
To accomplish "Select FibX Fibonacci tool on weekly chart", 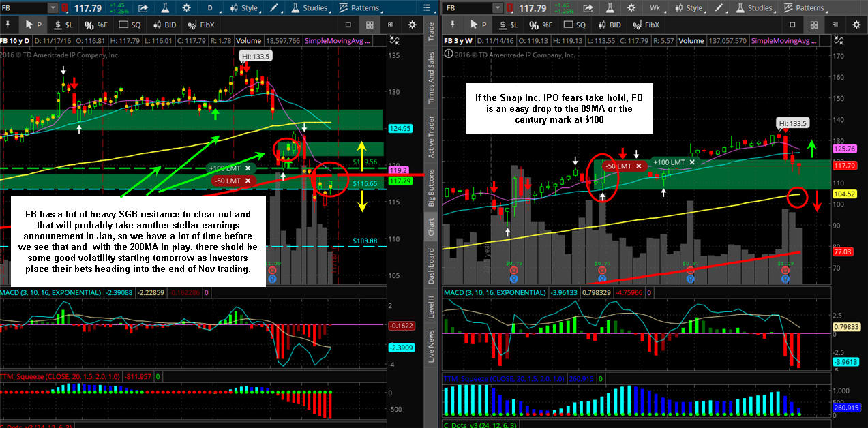I will (x=645, y=25).
